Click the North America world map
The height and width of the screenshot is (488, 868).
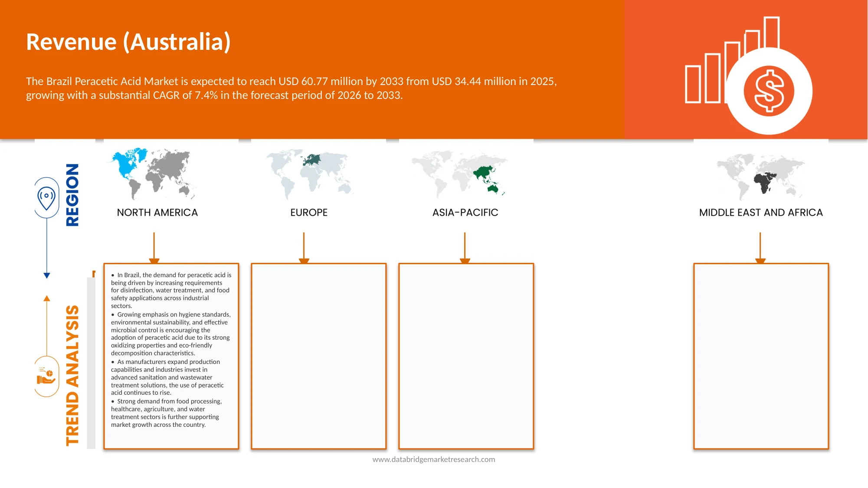click(x=152, y=174)
